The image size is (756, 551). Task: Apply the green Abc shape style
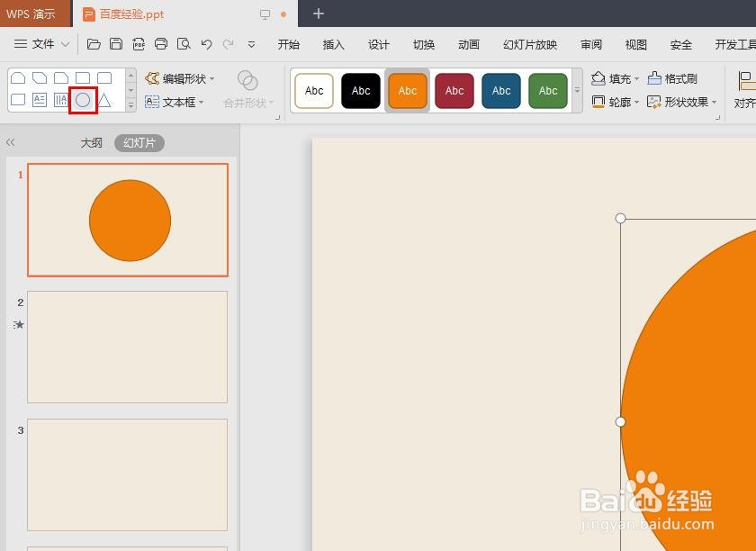pos(548,91)
